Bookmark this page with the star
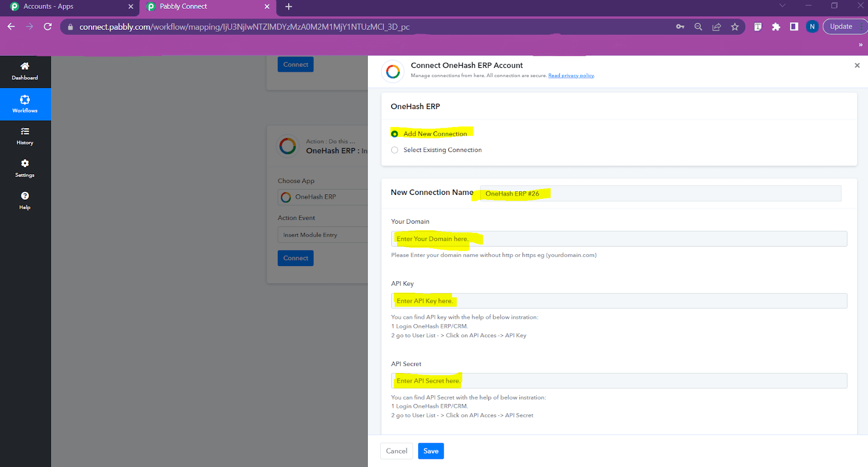Screen dimensions: 868x467 pyautogui.click(x=735, y=27)
